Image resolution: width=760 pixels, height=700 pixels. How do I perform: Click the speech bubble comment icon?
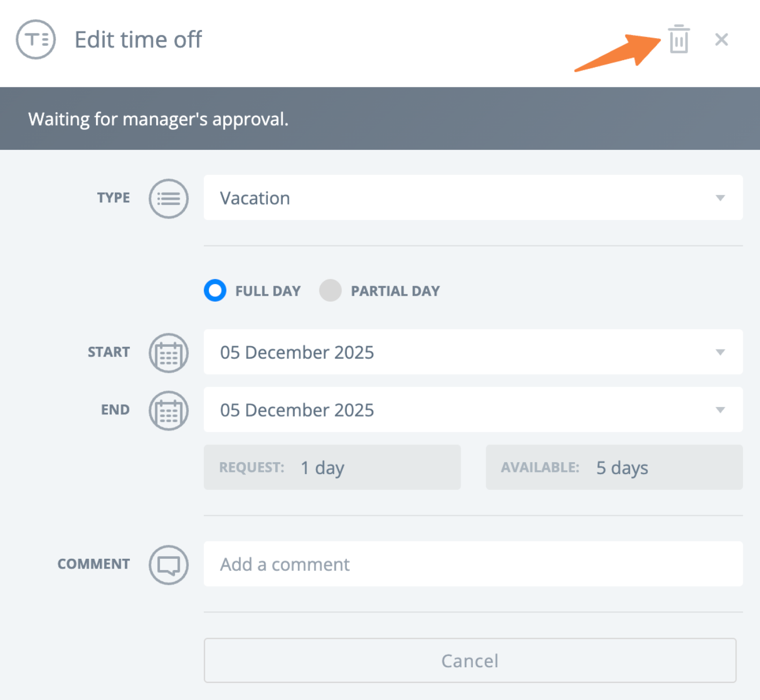[169, 565]
